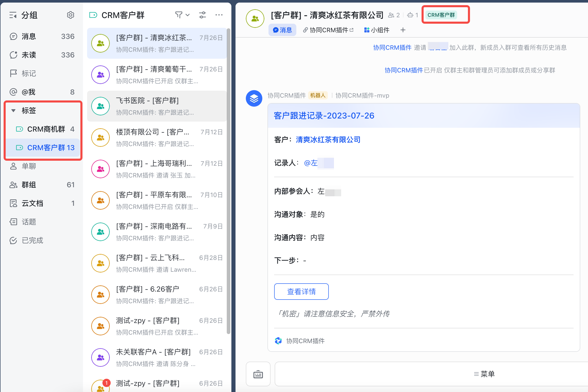The height and width of the screenshot is (392, 588).
Task: Collapse the 标签 section triangle
Action: tap(13, 110)
